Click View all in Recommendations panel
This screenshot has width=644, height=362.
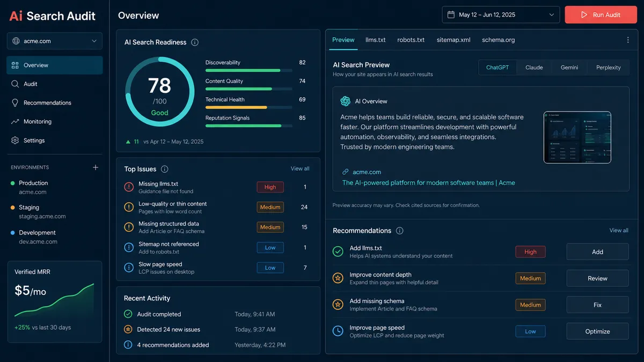click(619, 230)
